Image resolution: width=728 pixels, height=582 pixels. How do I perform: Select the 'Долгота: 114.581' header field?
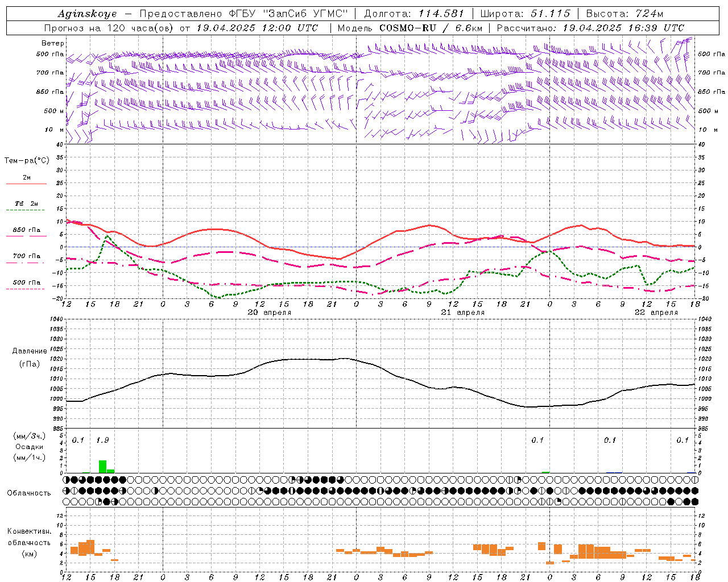click(x=413, y=14)
